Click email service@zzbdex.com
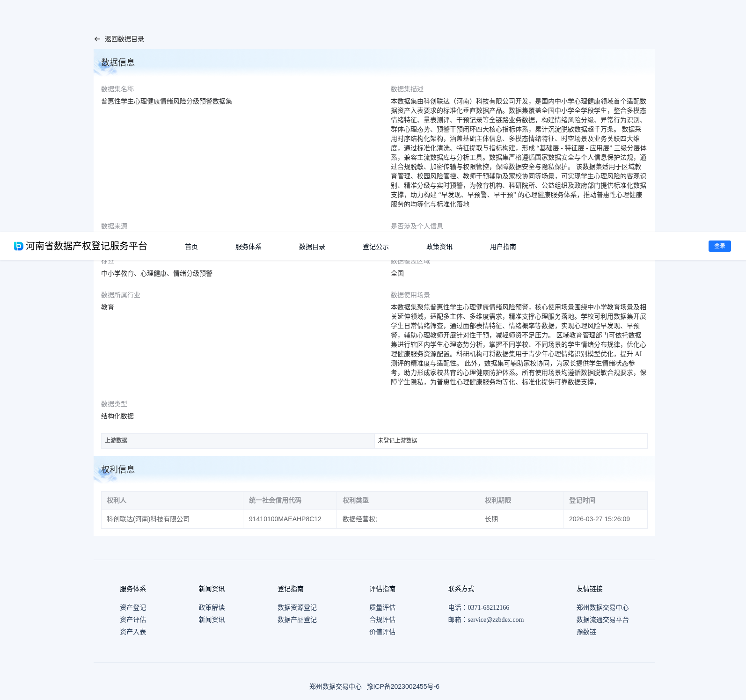746x700 pixels. coord(496,620)
